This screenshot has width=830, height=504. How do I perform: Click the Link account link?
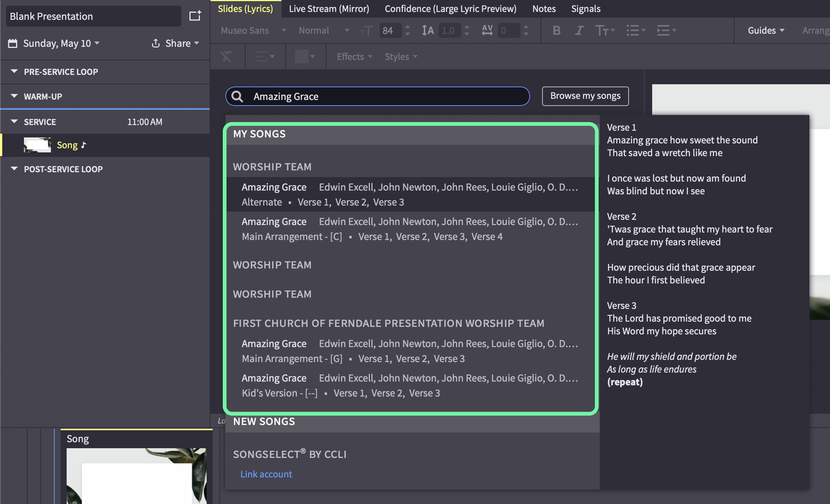266,474
